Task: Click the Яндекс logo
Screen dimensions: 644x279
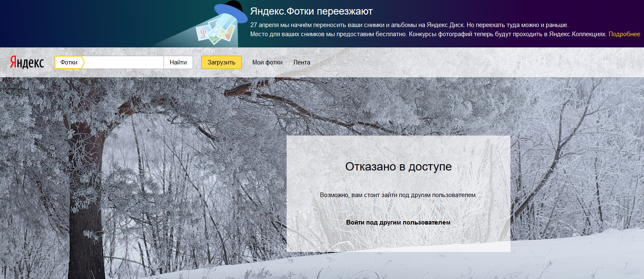Action: 27,62
